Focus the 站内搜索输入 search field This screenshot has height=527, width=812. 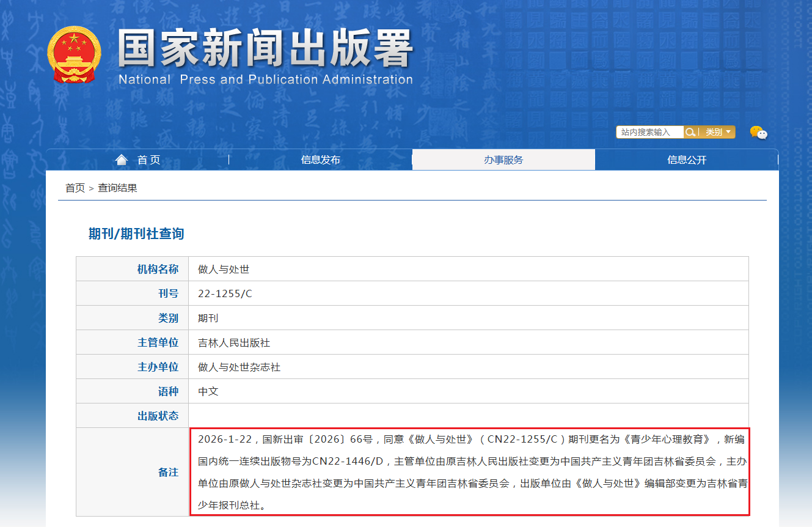point(649,132)
